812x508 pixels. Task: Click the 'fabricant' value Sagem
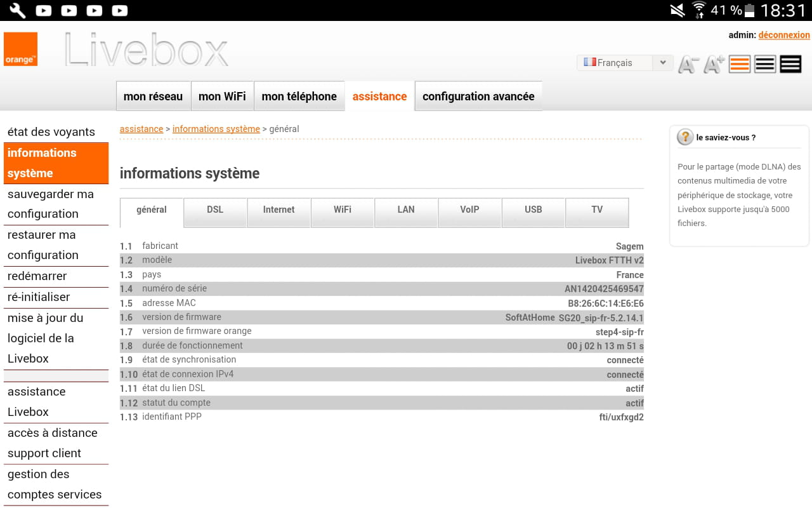[630, 246]
